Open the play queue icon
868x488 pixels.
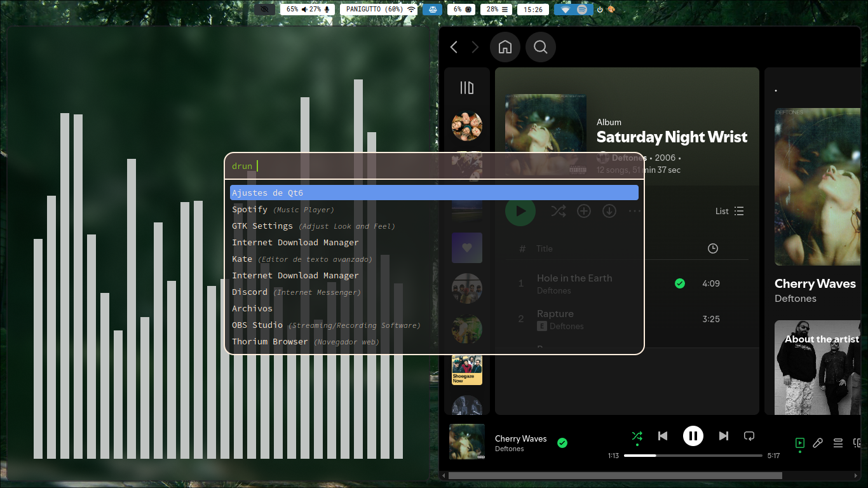tap(838, 443)
